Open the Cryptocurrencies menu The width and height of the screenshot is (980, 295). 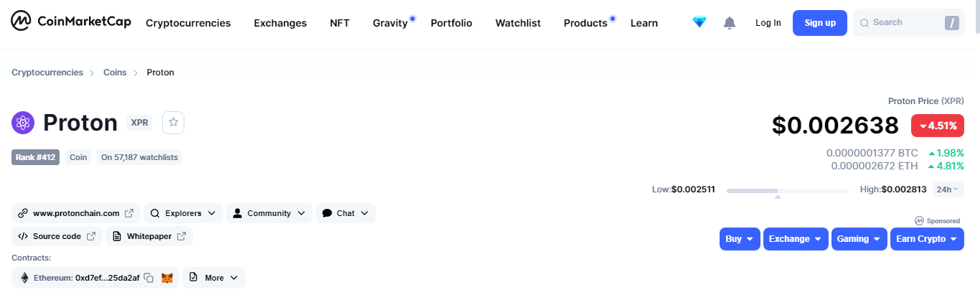(x=188, y=23)
